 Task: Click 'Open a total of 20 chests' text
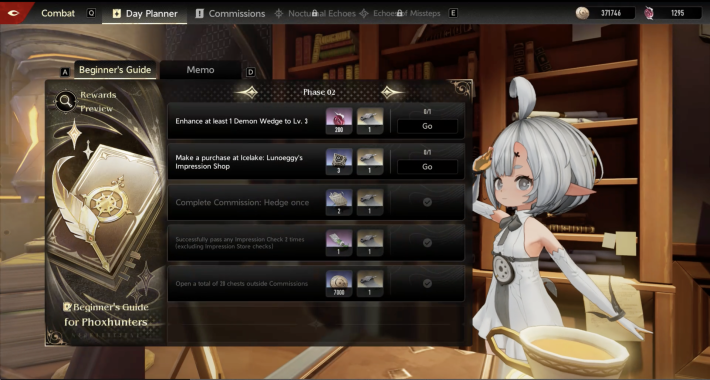pyautogui.click(x=241, y=284)
